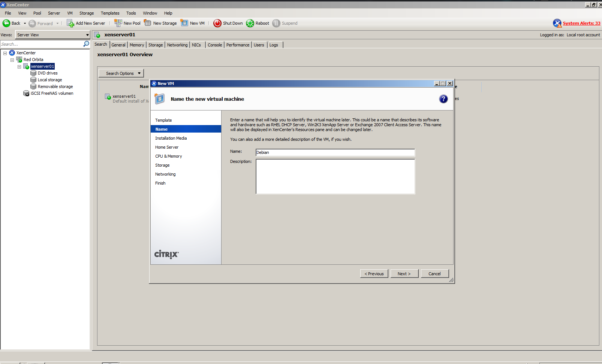
Task: Click the search magnifier icon
Action: tap(86, 44)
